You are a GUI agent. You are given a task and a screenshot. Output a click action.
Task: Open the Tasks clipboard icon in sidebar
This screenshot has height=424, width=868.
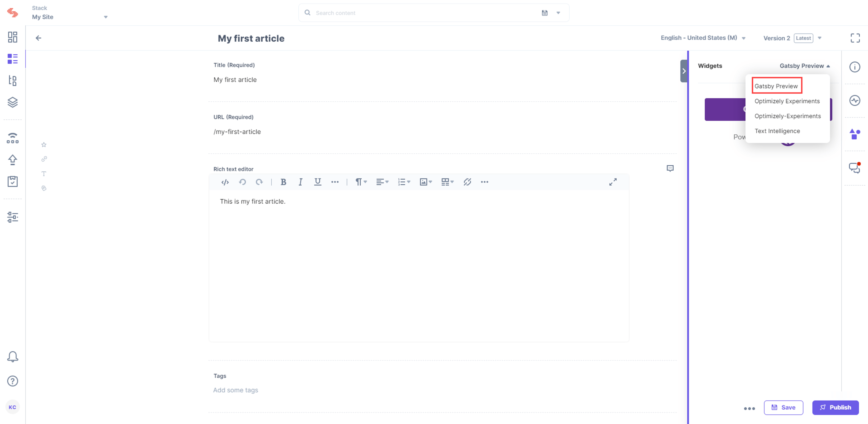coord(12,181)
